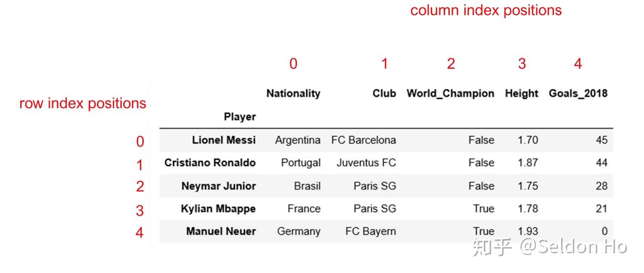Select the Juventus FC club cell

click(366, 163)
